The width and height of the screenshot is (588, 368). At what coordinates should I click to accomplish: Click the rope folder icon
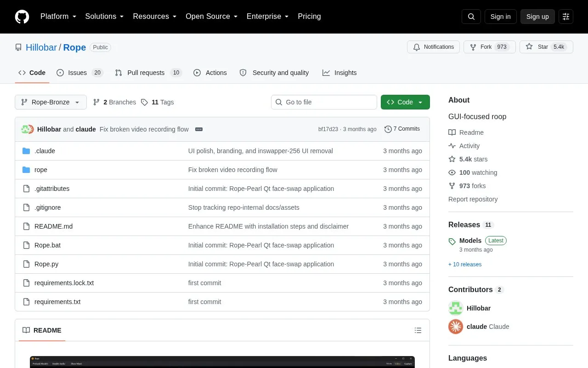pos(26,170)
